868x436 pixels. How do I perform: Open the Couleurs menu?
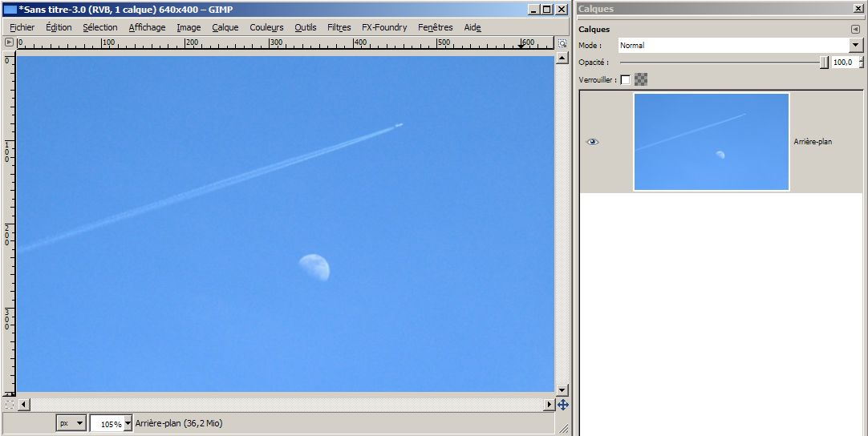[266, 27]
